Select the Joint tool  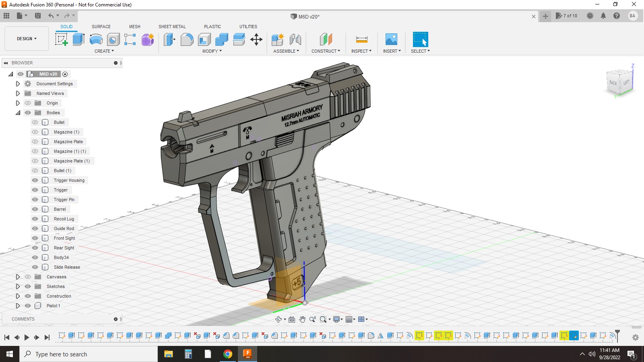coord(295,39)
